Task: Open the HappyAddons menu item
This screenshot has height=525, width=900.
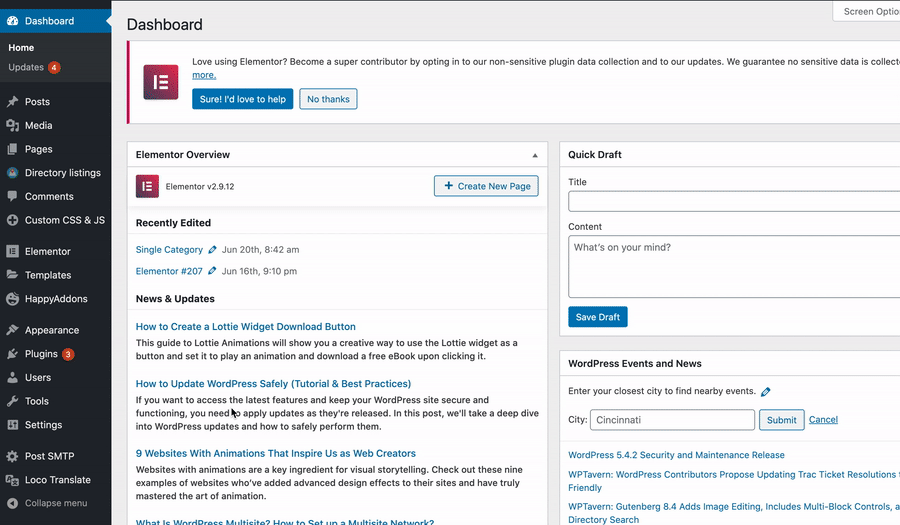Action: point(56,299)
